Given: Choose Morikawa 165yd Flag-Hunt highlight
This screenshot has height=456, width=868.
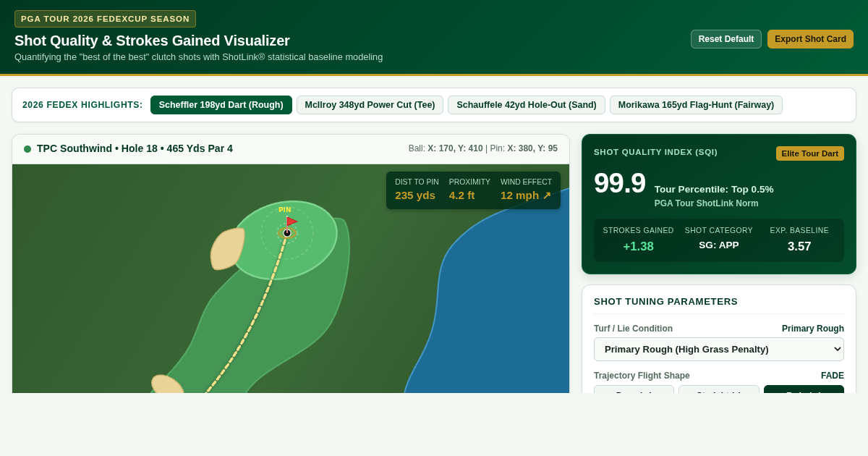Looking at the screenshot, I should pos(696,105).
